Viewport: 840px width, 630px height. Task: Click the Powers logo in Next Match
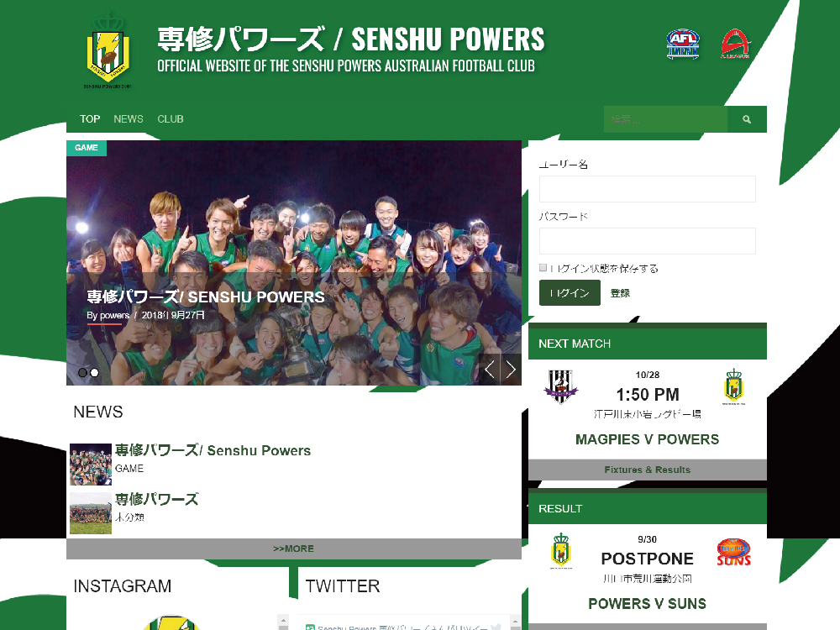[734, 386]
